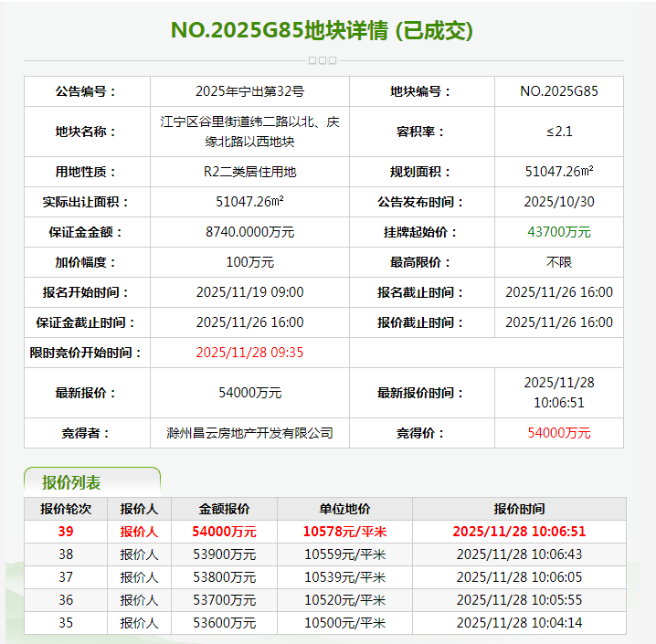Click the 报价时间 column header
The width and height of the screenshot is (656, 644).
(x=519, y=509)
